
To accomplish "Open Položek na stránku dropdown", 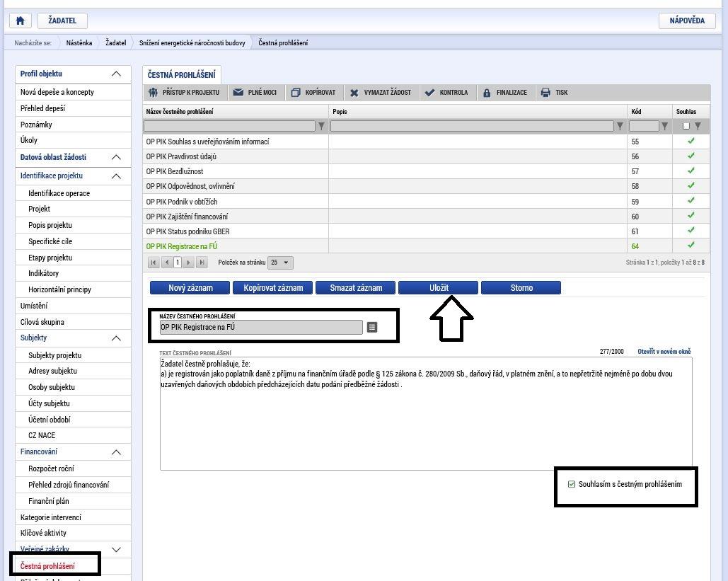I will pos(280,263).
